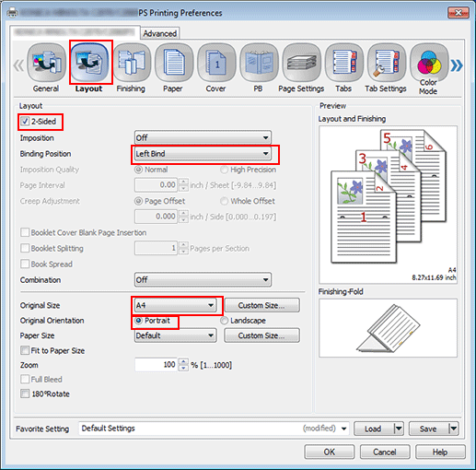Screen dimensions: 476x470
Task: Open the Page Settings icon
Action: click(x=301, y=63)
